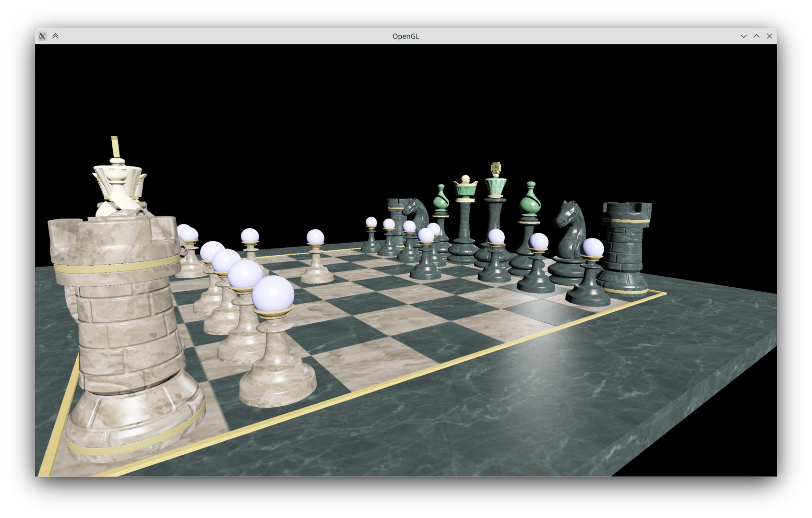
Task: Close the OpenGL window
Action: pyautogui.click(x=769, y=36)
